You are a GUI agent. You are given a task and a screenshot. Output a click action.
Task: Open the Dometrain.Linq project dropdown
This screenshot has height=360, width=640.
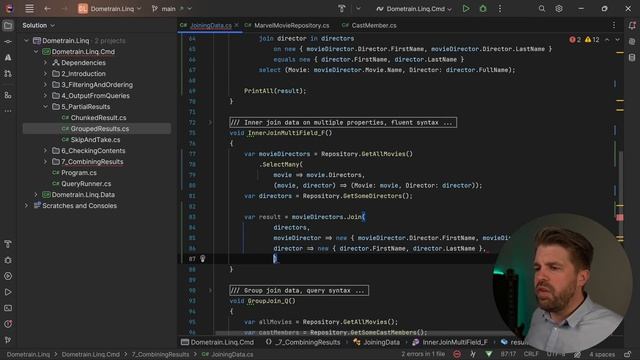tap(110, 9)
